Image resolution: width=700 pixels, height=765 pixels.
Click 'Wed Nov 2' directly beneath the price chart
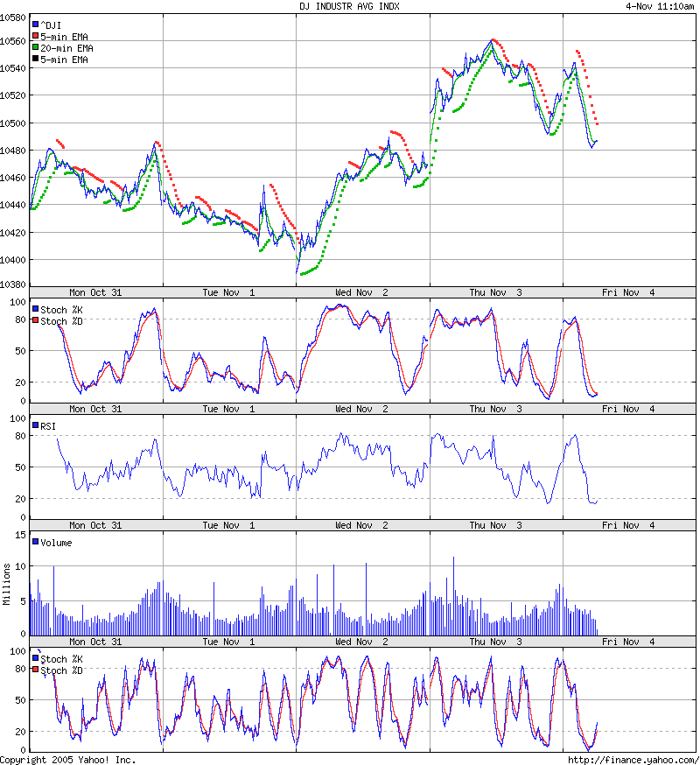(x=362, y=292)
